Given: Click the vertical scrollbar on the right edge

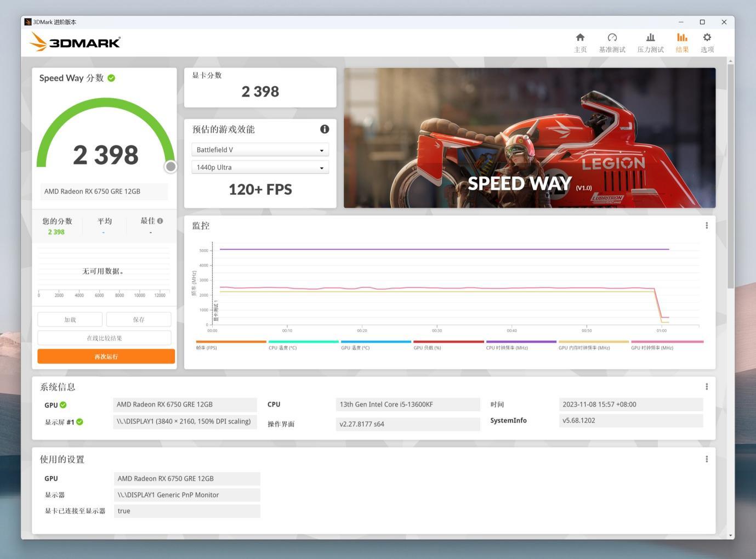Looking at the screenshot, I should pyautogui.click(x=731, y=176).
